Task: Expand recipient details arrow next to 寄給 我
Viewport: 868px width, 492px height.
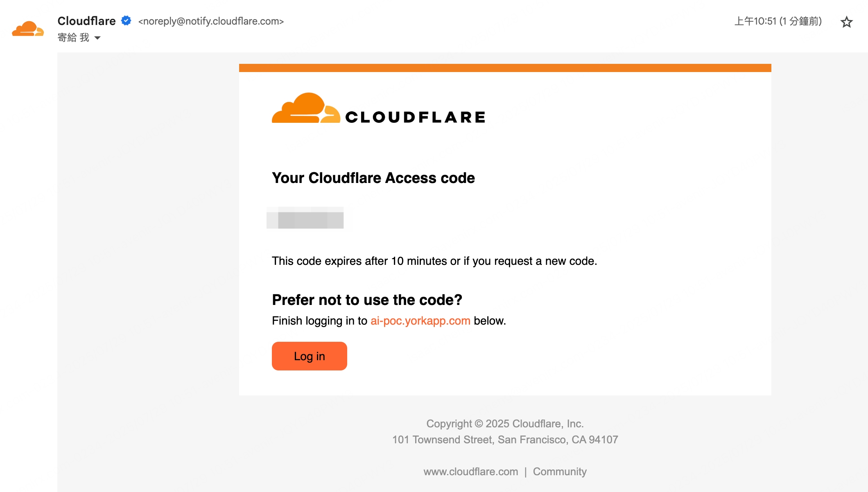Action: coord(97,38)
